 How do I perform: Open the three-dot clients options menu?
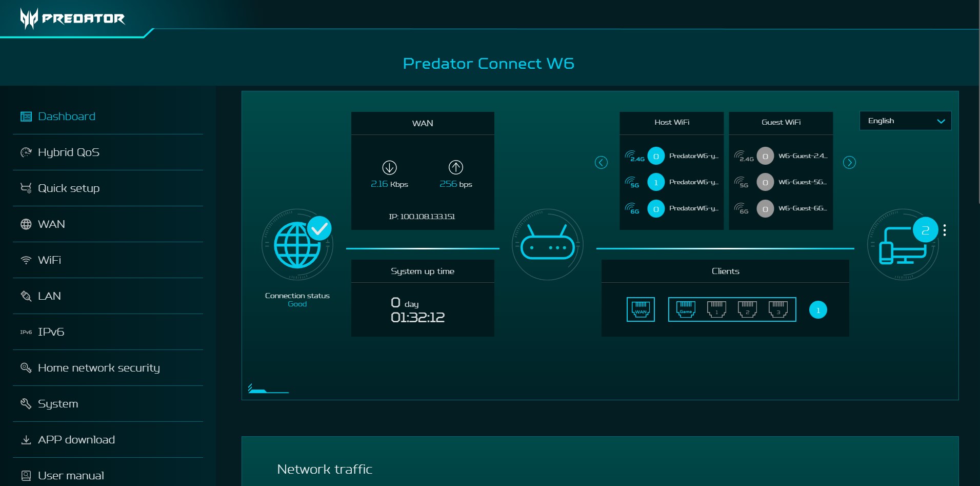944,230
